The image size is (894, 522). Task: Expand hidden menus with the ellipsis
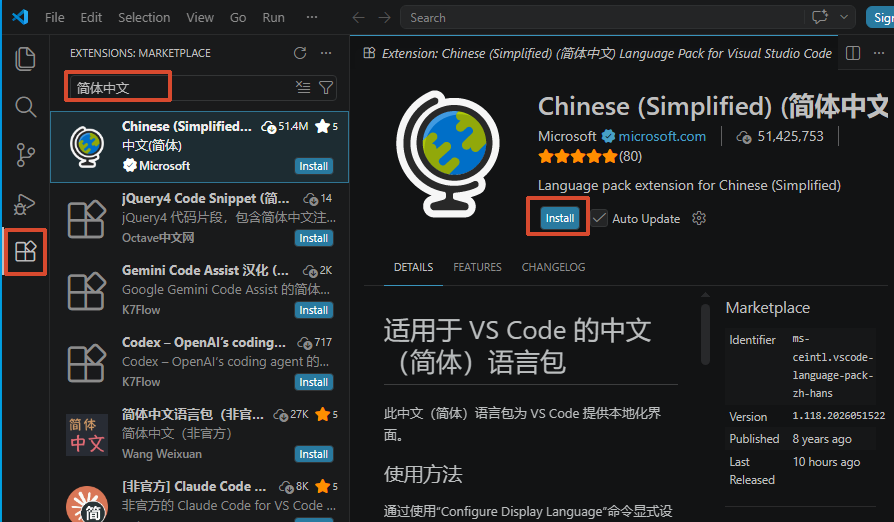click(x=312, y=18)
